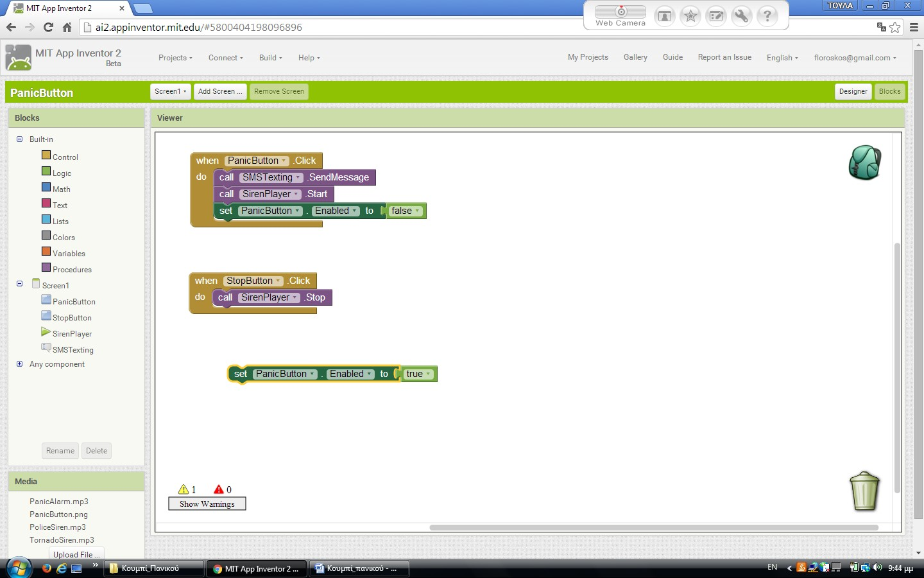
Task: Open the Projects menu
Action: 175,58
